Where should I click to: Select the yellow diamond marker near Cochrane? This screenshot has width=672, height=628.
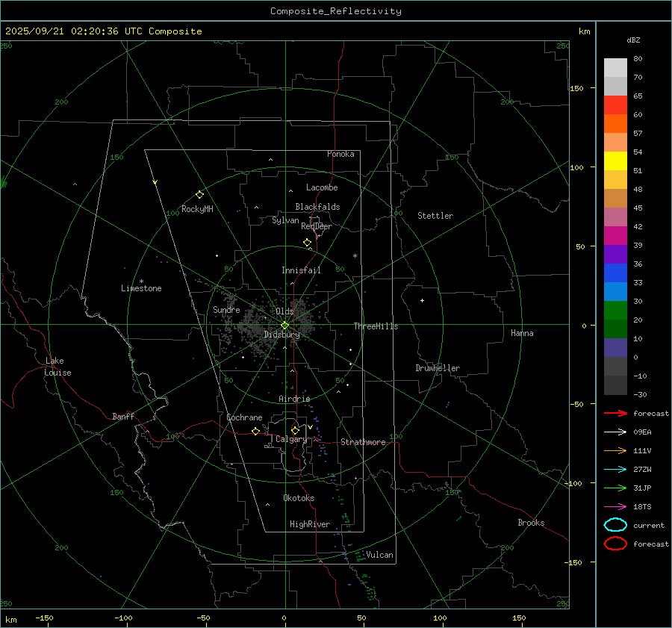(256, 432)
